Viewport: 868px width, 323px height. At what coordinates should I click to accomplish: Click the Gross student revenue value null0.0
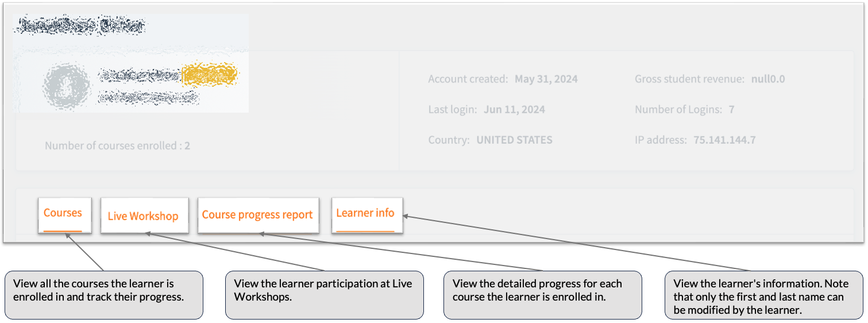coord(767,79)
